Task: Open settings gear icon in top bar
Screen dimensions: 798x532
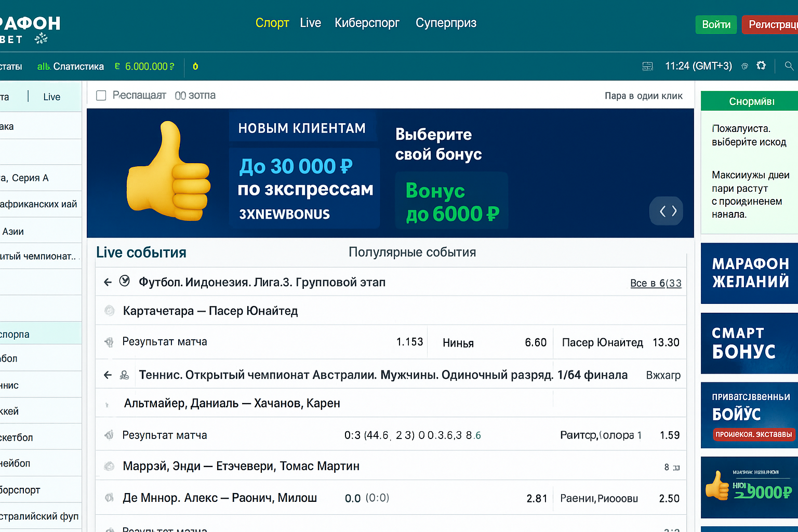Action: (x=761, y=65)
